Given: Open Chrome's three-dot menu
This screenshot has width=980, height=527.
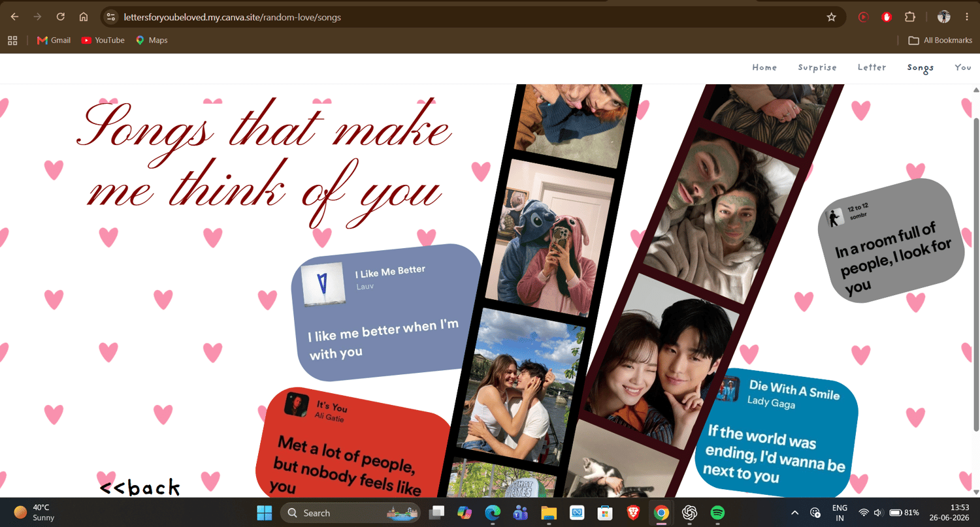Looking at the screenshot, I should [967, 17].
